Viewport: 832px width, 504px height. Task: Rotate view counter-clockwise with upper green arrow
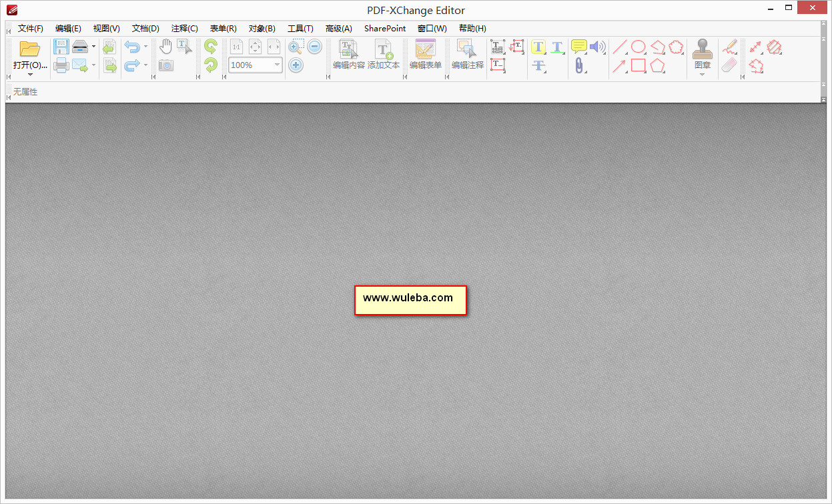pyautogui.click(x=211, y=47)
